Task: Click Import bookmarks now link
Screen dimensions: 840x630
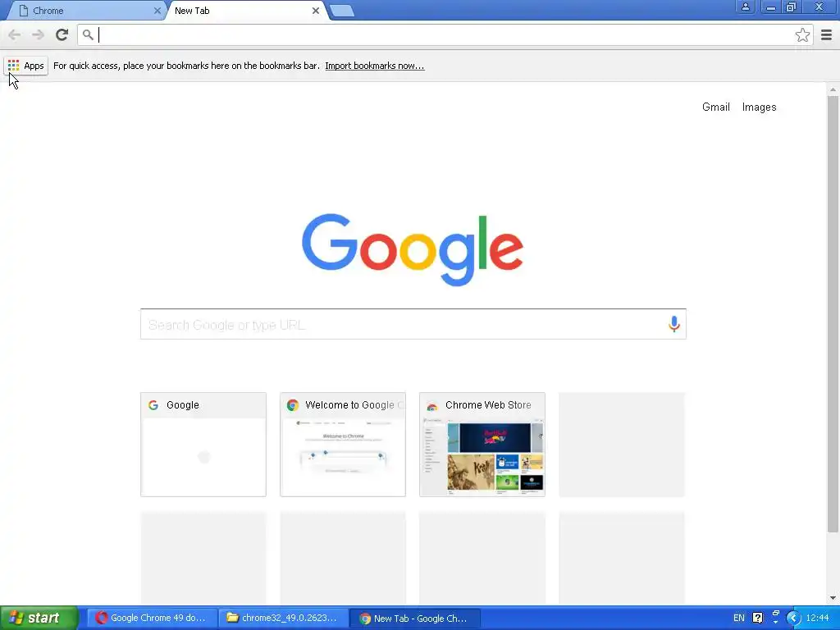Action: point(374,66)
